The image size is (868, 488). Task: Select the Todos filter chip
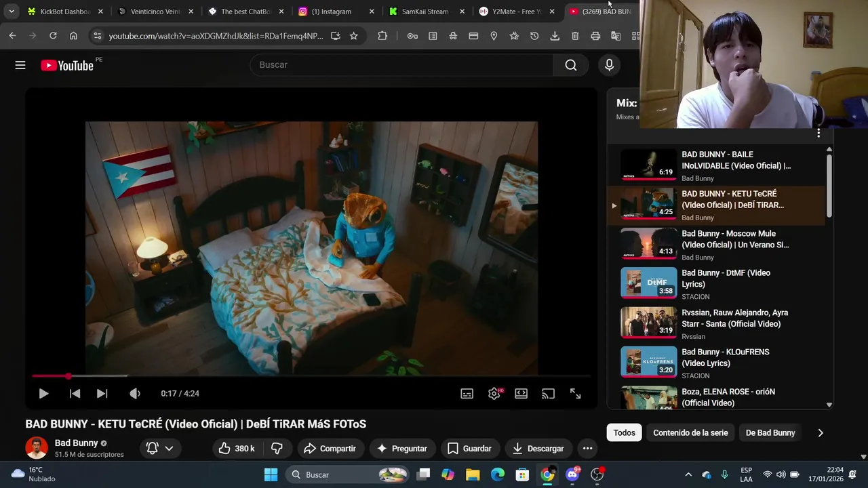click(x=625, y=432)
